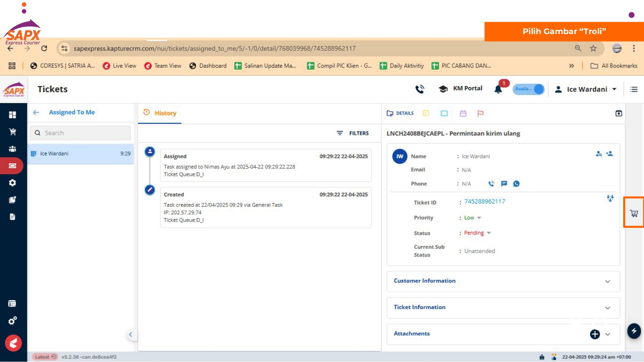The height and width of the screenshot is (362, 644).
Task: Add attachment with the plus icon
Action: tap(595, 334)
